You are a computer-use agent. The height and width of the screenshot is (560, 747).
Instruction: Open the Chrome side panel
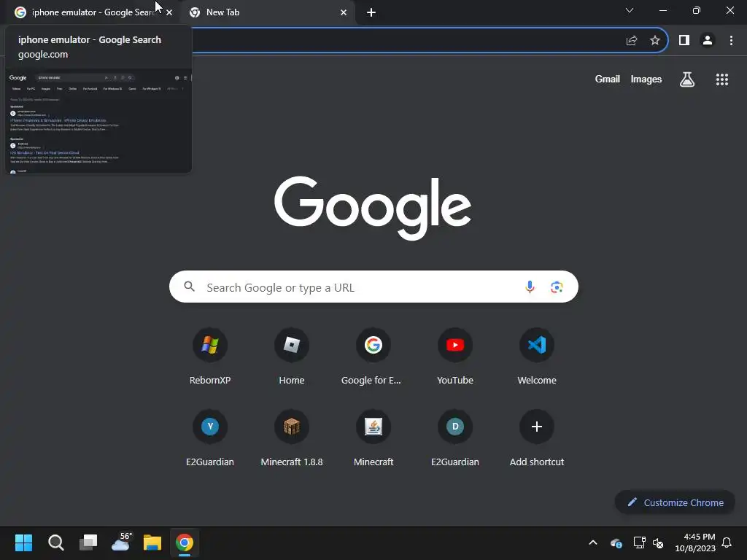(684, 41)
